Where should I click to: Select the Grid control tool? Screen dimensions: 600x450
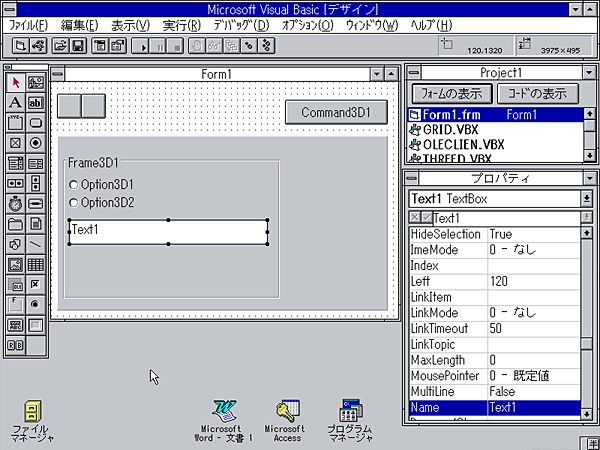[x=36, y=265]
